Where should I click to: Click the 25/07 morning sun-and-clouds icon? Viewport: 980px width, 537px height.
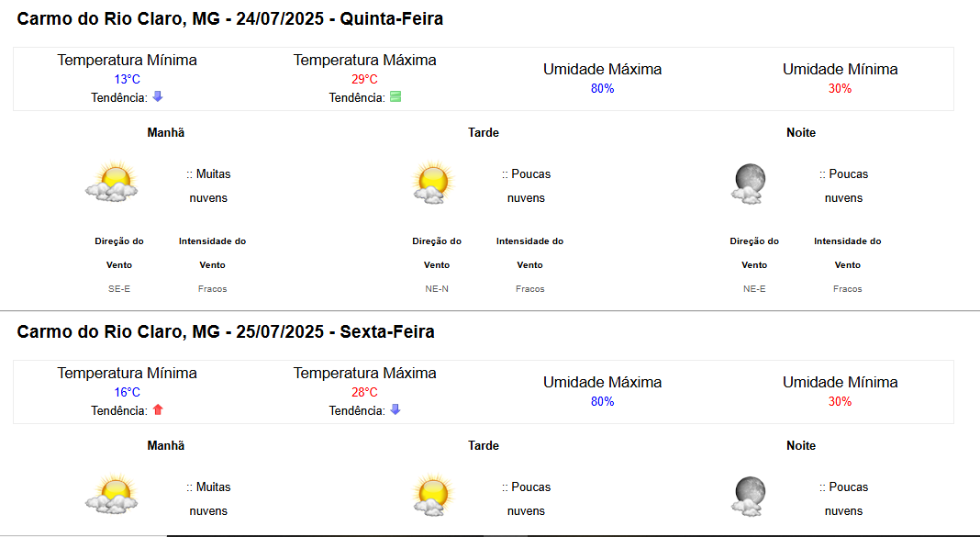112,495
